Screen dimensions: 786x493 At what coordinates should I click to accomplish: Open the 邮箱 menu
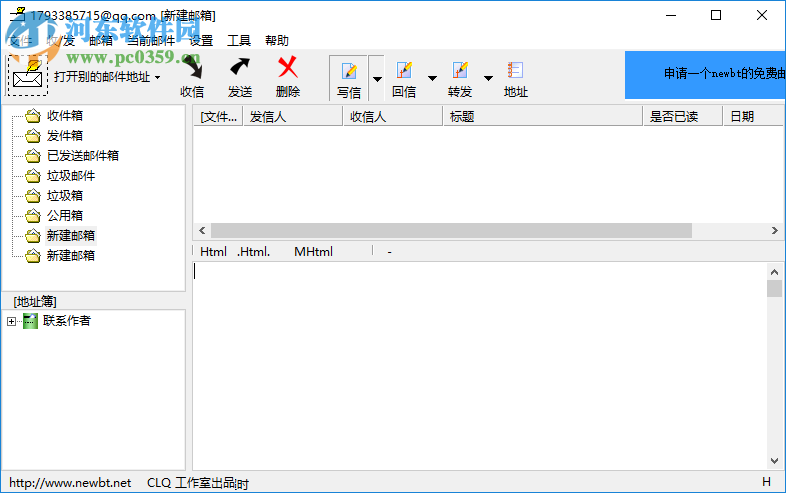click(101, 41)
